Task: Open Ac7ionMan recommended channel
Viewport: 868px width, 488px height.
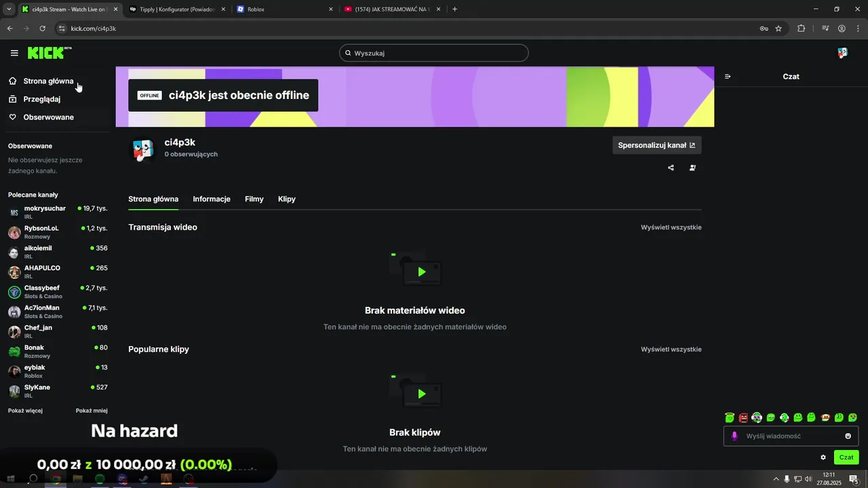Action: pyautogui.click(x=58, y=312)
